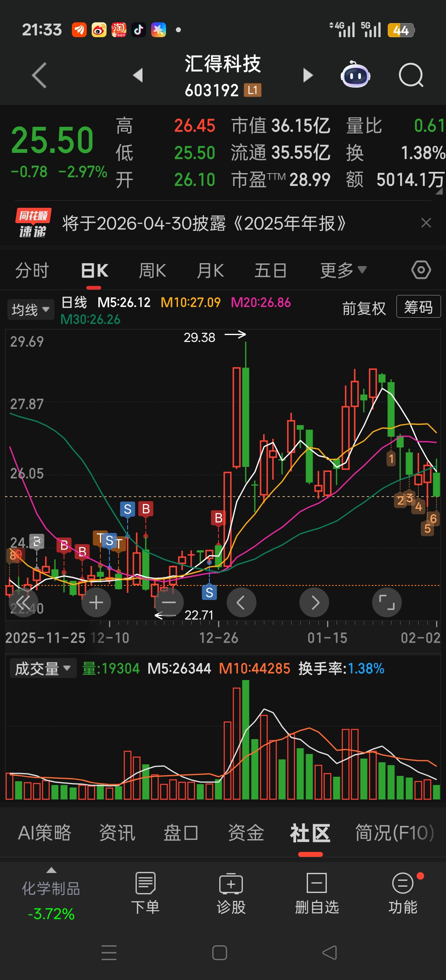Tap the 29.38 high price label
446x980 pixels.
pos(199,338)
